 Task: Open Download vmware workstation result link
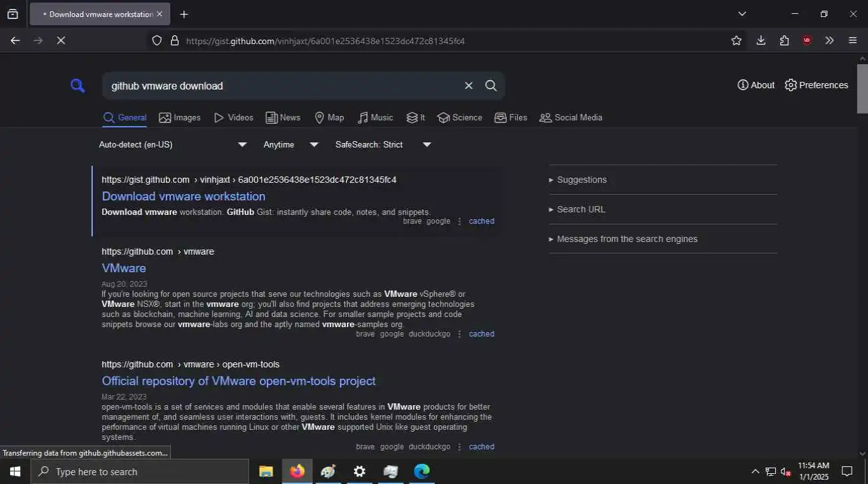(184, 197)
